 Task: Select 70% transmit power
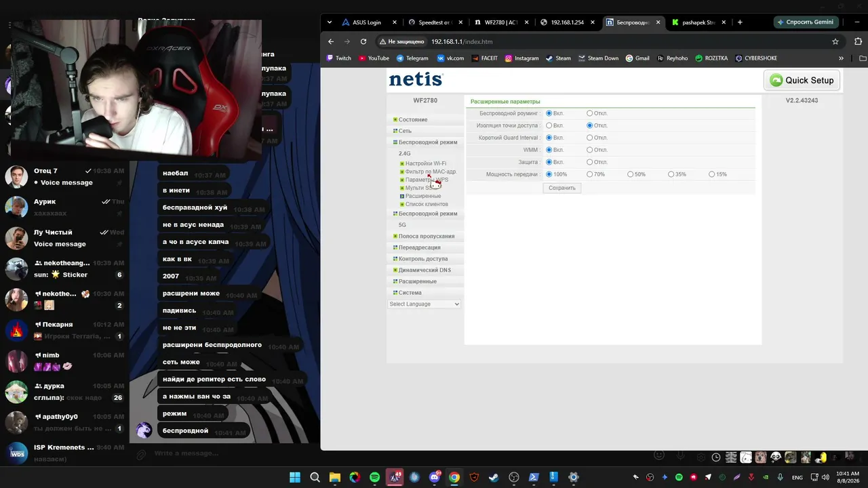[x=590, y=174]
